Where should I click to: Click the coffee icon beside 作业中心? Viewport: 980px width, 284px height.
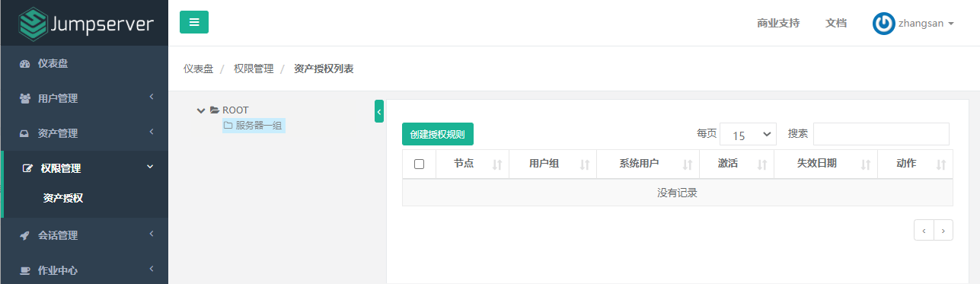[x=24, y=270]
